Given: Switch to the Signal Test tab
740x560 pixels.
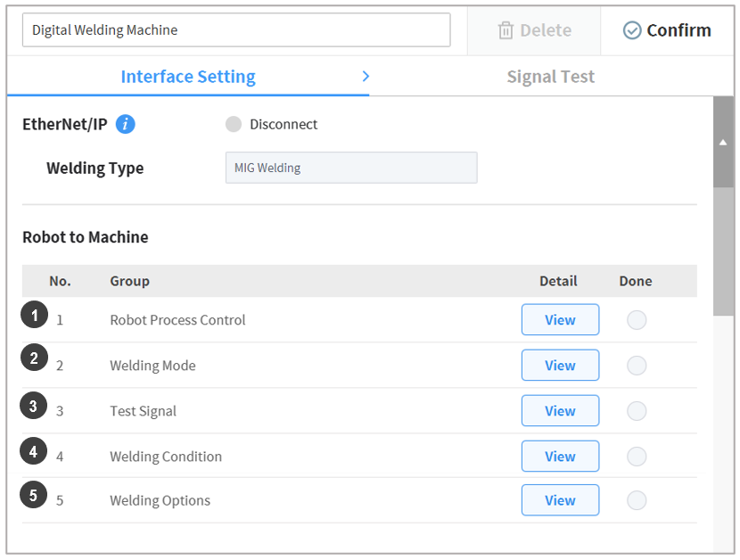Looking at the screenshot, I should [550, 77].
